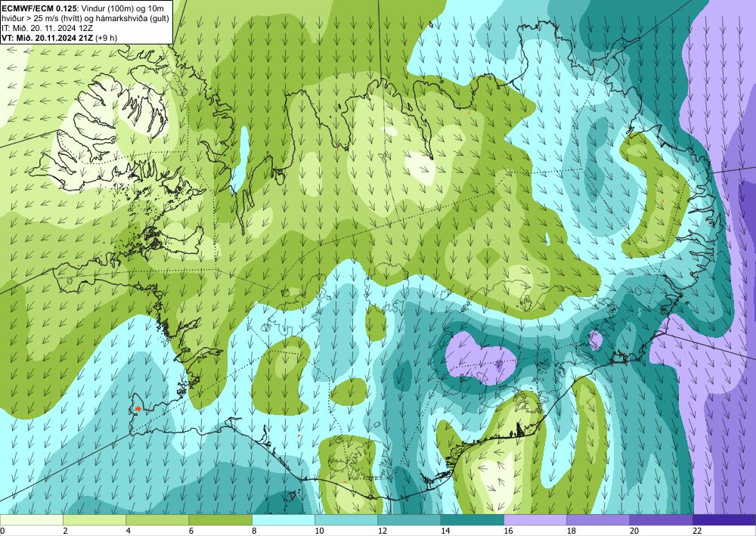756x536 pixels.
Task: Click the 18–20 m/s purple legend swatch
Action: point(598,519)
